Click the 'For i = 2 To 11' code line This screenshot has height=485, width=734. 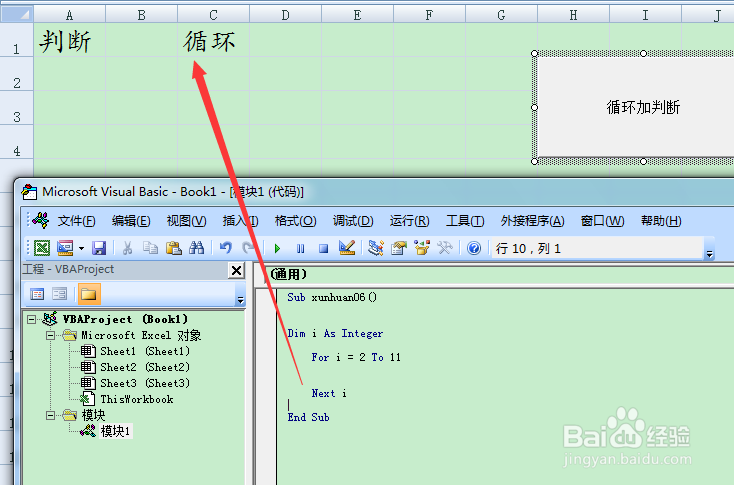pyautogui.click(x=356, y=357)
